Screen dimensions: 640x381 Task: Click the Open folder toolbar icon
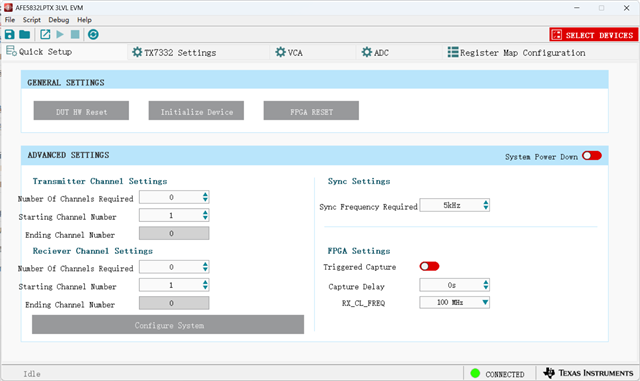[x=24, y=35]
